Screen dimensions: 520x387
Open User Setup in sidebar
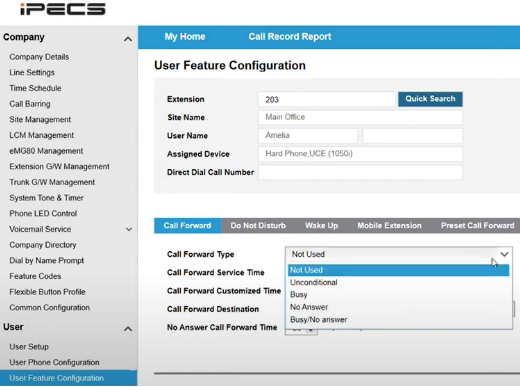pyautogui.click(x=29, y=347)
